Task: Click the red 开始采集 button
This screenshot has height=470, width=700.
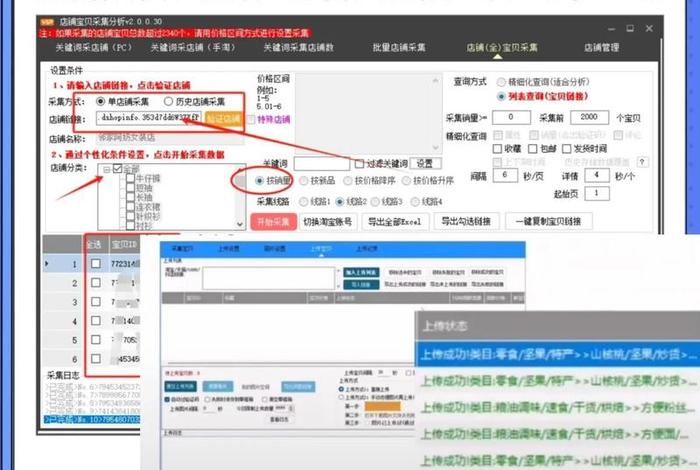Action: [x=273, y=222]
